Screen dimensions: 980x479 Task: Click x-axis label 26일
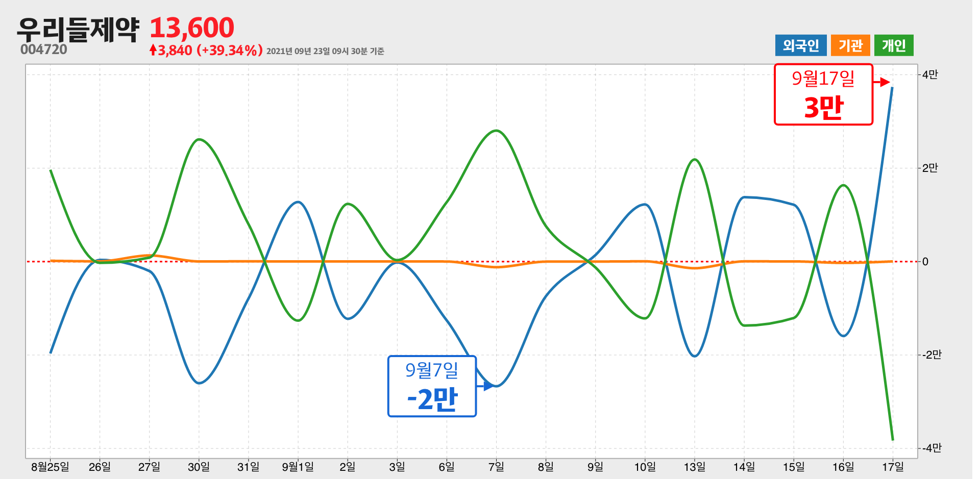pos(100,467)
